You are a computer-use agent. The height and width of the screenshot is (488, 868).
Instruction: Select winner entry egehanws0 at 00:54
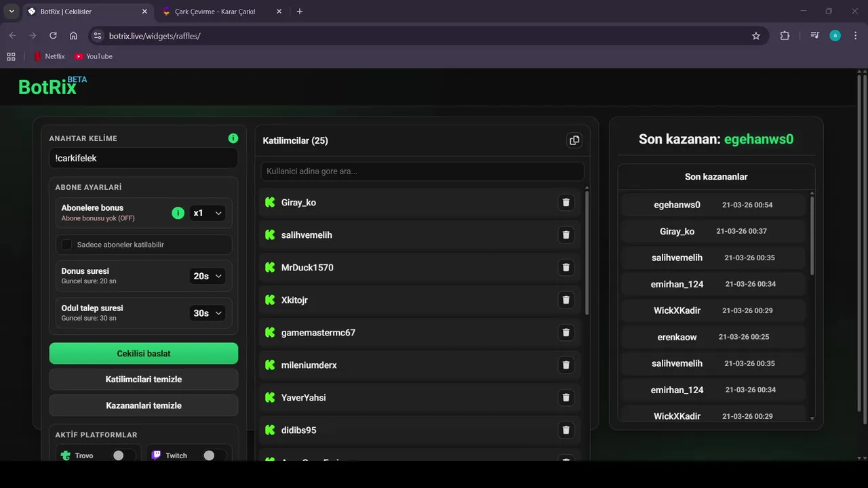[713, 205]
